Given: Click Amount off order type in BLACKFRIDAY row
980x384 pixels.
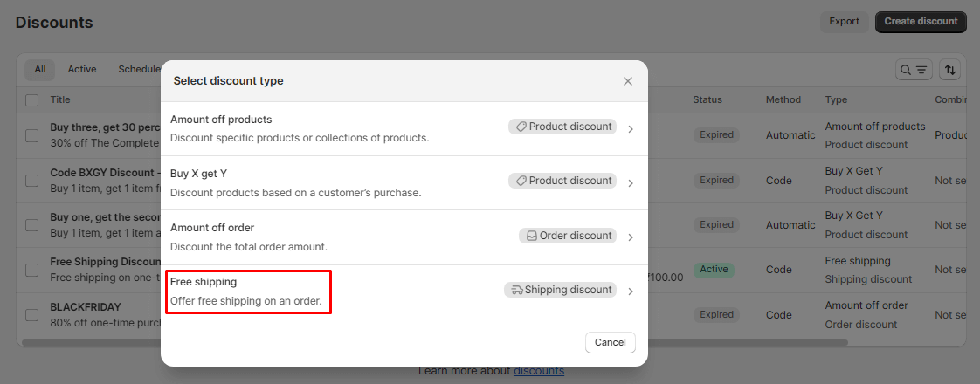Looking at the screenshot, I should [x=866, y=305].
